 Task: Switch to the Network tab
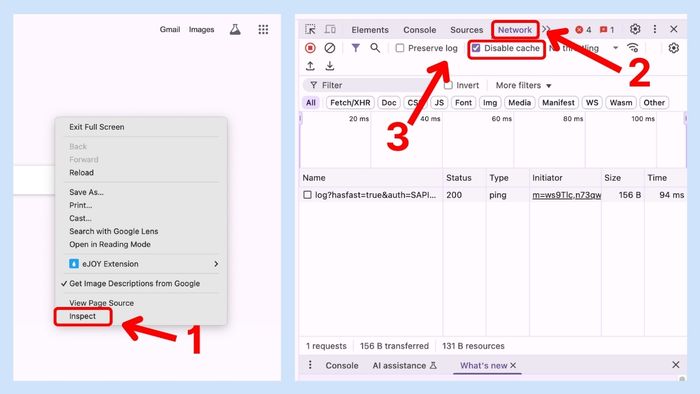pyautogui.click(x=515, y=30)
